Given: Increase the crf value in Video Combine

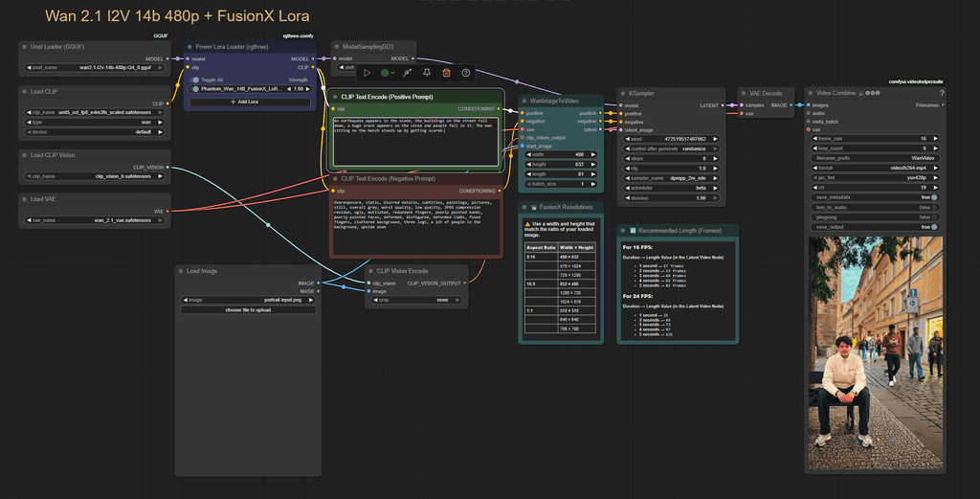Looking at the screenshot, I should point(936,188).
